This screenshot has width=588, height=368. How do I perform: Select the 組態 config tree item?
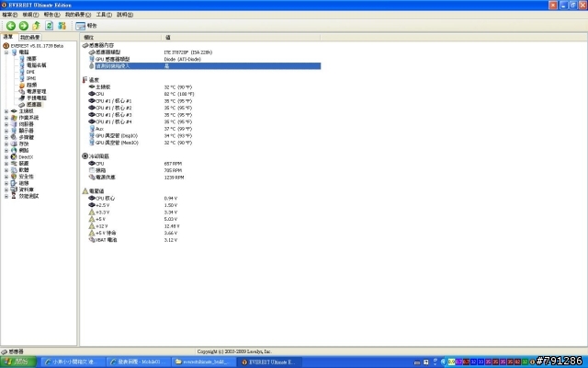24,183
